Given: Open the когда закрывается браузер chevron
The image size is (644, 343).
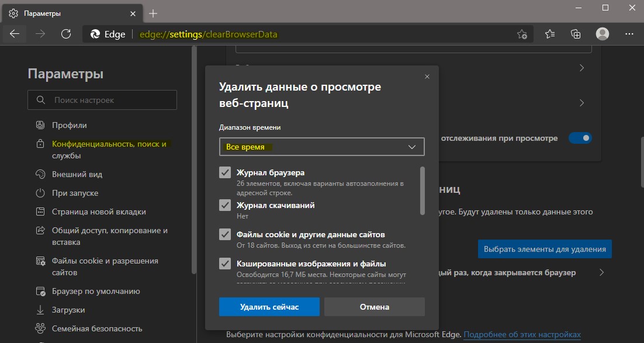Looking at the screenshot, I should pyautogui.click(x=602, y=272).
